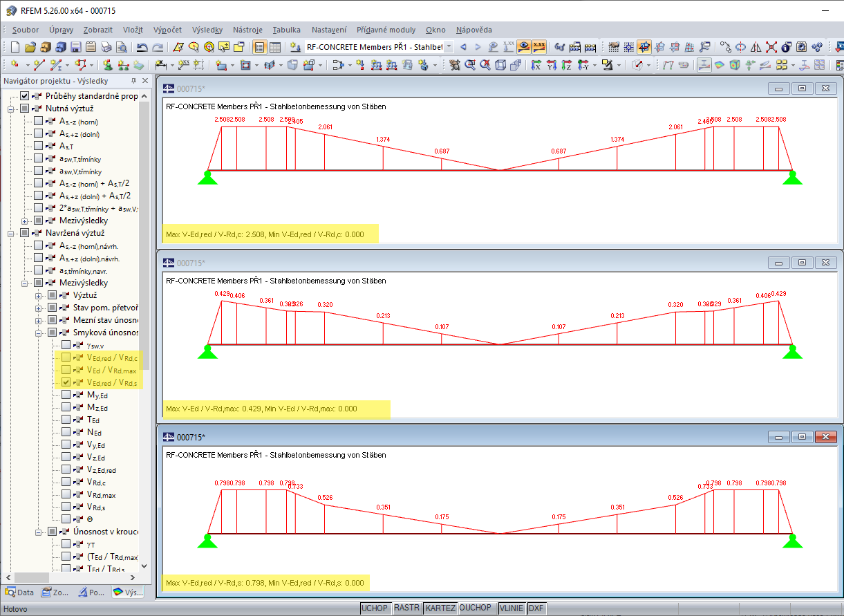The image size is (844, 616).
Task: Toggle show results eye icon
Action: [525, 47]
